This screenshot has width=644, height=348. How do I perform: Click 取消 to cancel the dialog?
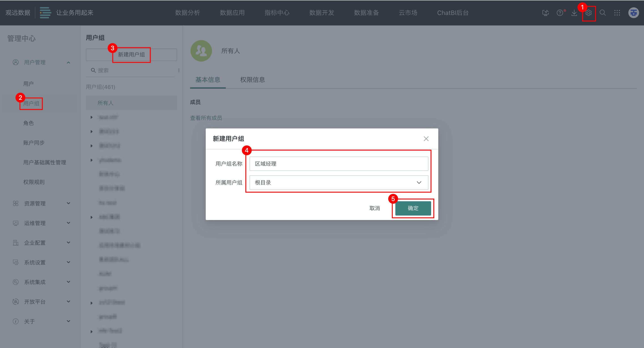coord(375,208)
